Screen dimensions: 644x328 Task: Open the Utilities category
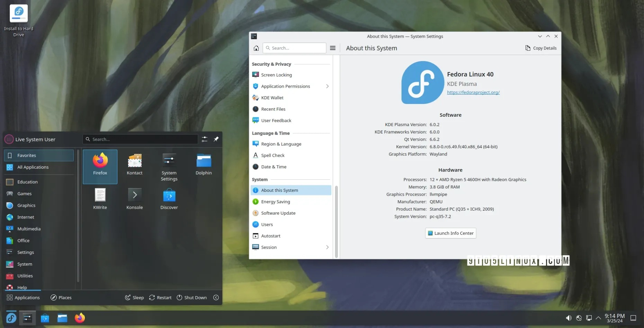39,276
